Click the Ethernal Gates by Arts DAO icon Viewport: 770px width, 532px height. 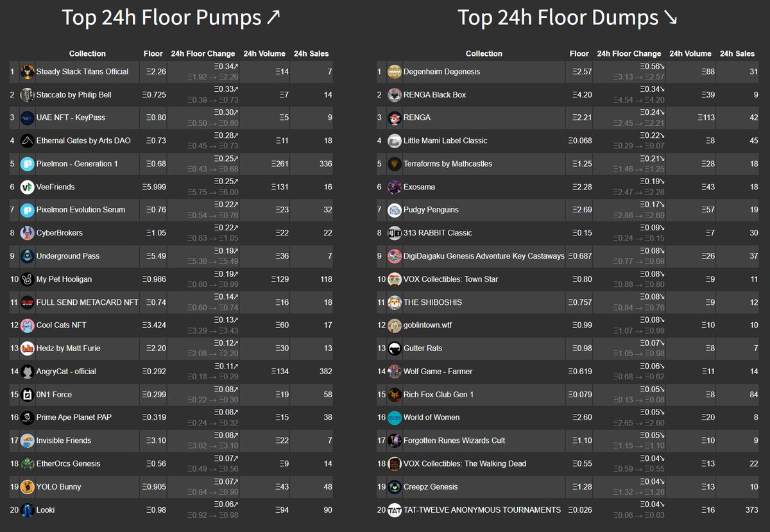tap(27, 141)
